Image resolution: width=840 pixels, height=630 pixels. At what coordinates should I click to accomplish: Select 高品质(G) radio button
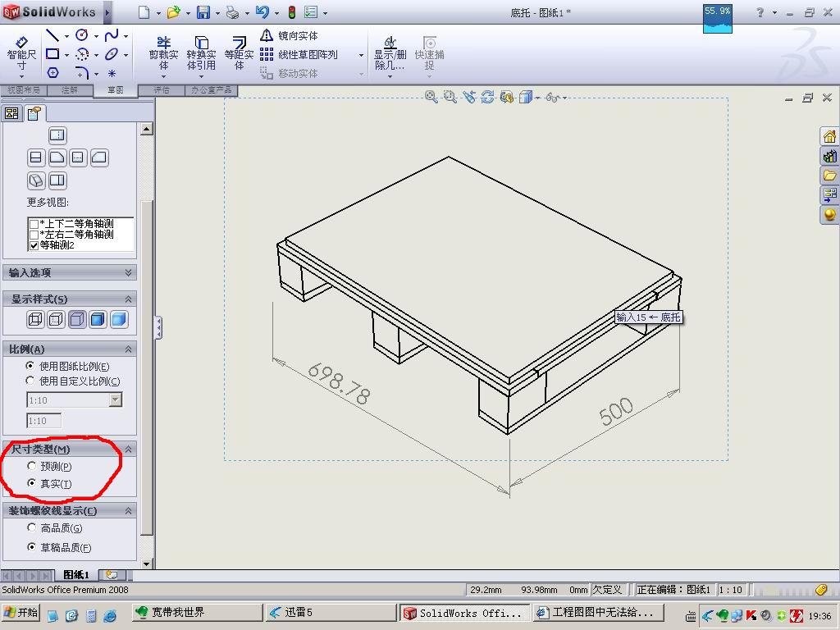32,527
